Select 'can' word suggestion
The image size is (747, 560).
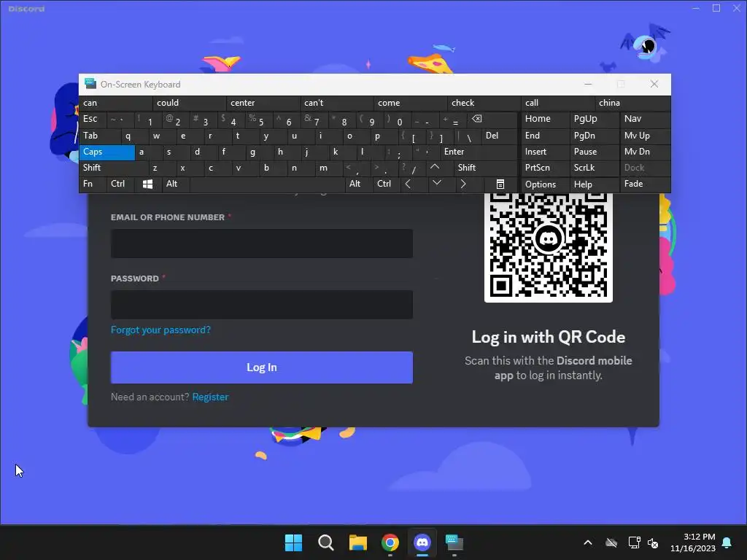point(116,103)
